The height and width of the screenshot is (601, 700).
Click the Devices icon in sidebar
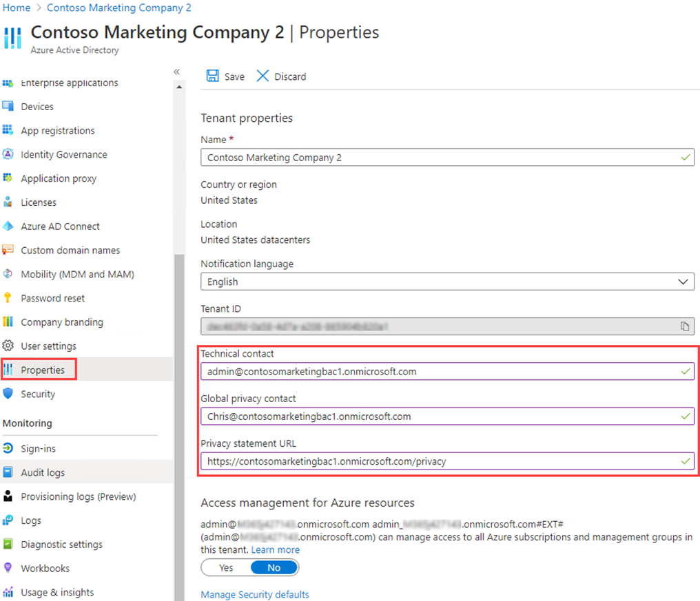click(x=8, y=106)
